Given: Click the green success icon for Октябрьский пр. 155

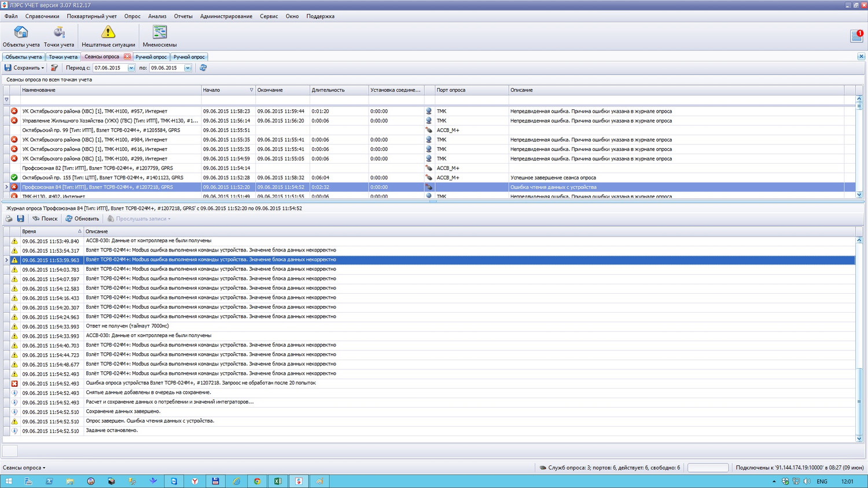Looking at the screenshot, I should (14, 178).
